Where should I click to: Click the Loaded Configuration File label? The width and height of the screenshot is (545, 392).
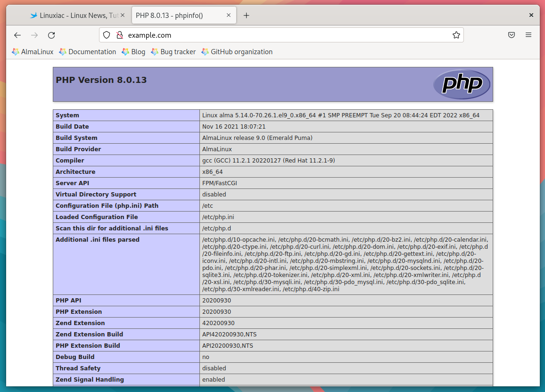(x=97, y=217)
